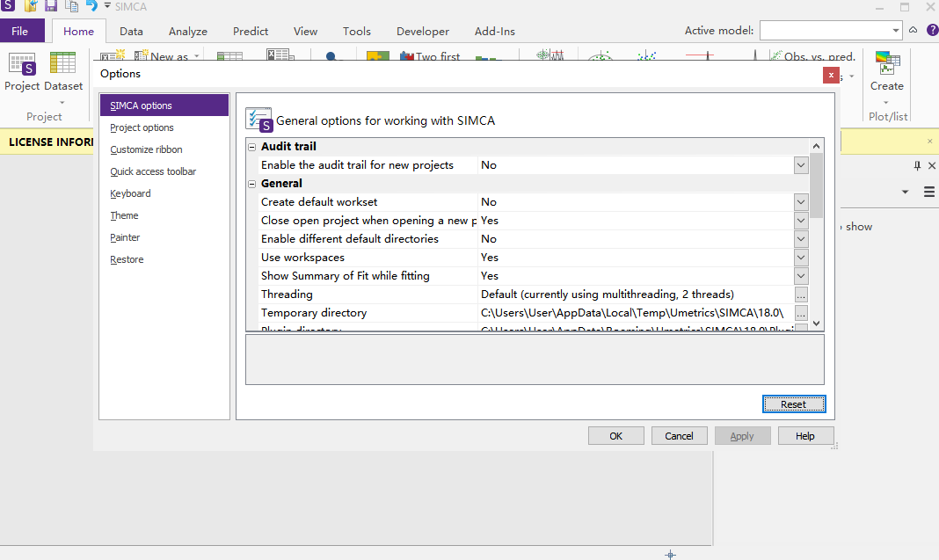Click the Cancel button
The image size is (939, 560).
point(679,436)
